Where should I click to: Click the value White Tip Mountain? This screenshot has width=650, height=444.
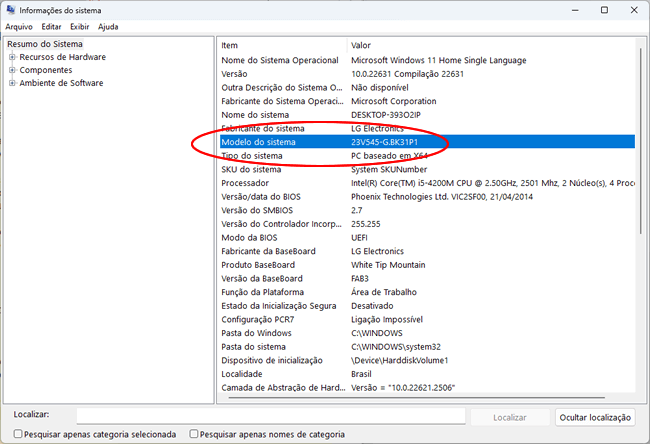click(388, 265)
